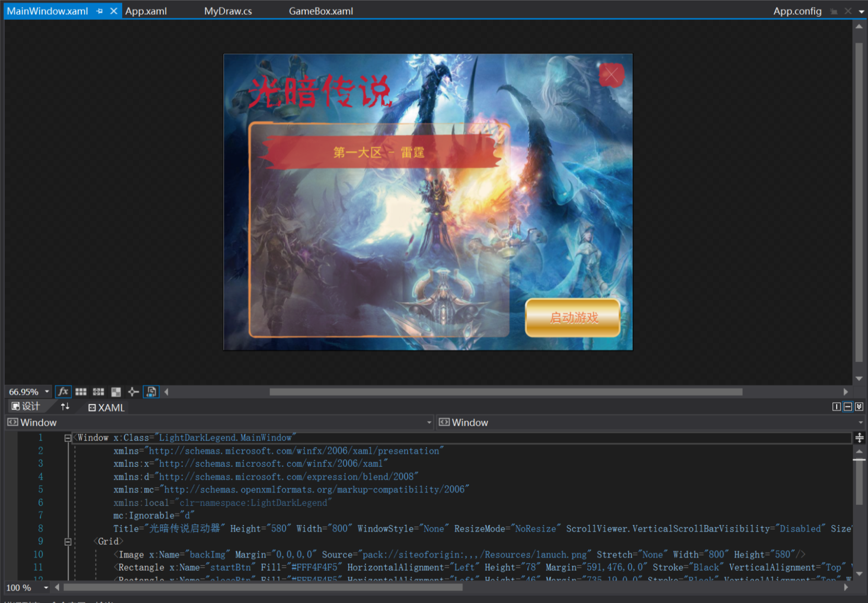Open the App.xaml tab
Viewport: 868px width, 603px height.
pos(146,11)
